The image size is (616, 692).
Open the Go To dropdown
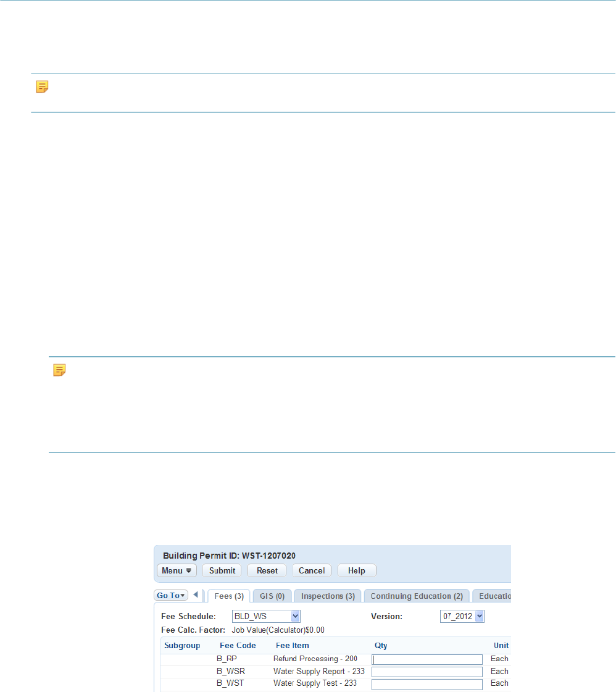(x=171, y=595)
